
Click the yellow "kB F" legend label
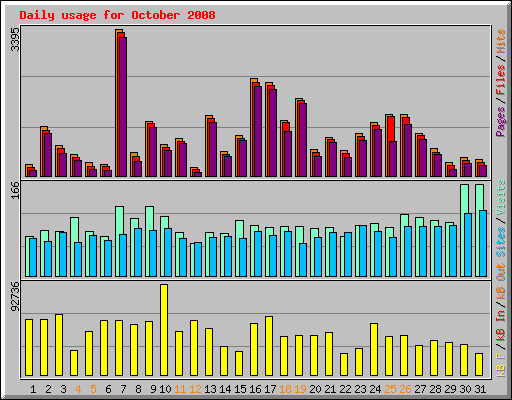[501, 364]
